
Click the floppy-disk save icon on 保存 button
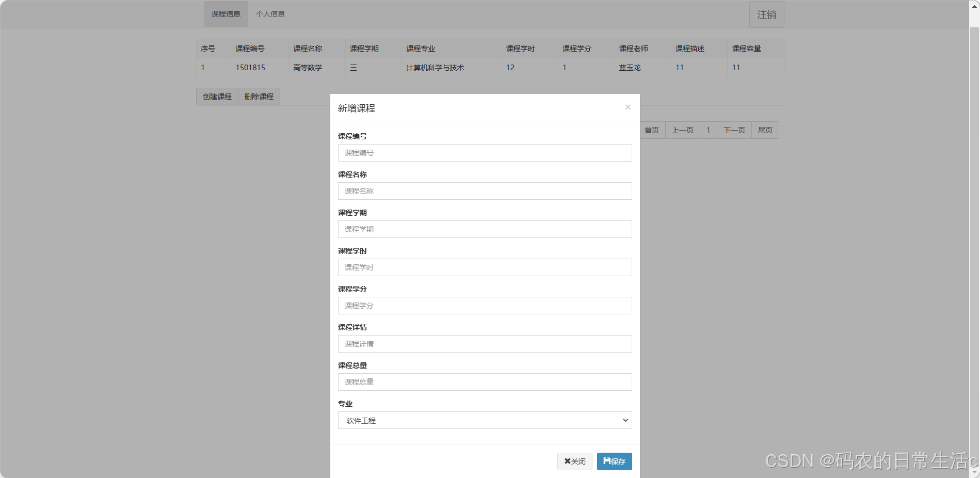click(606, 461)
